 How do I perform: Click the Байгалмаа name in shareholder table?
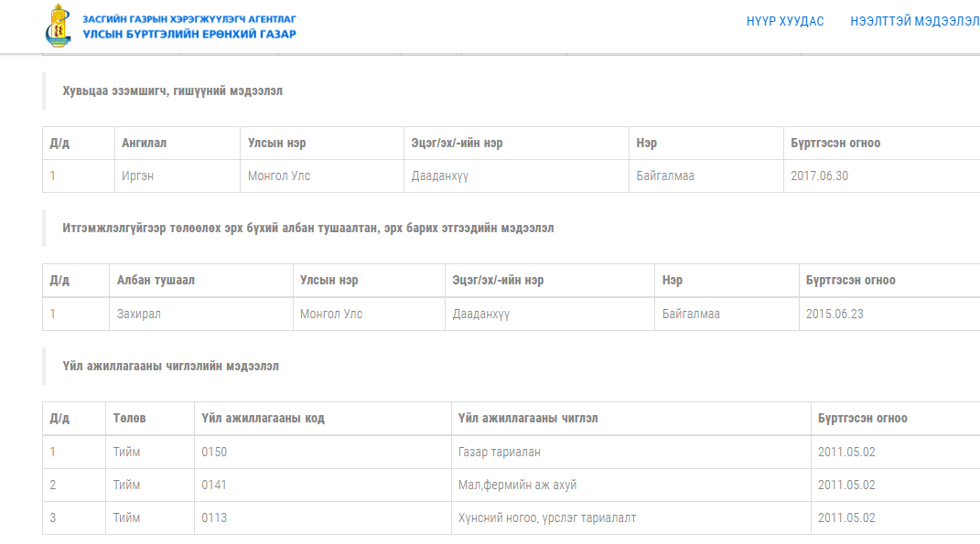click(x=665, y=176)
